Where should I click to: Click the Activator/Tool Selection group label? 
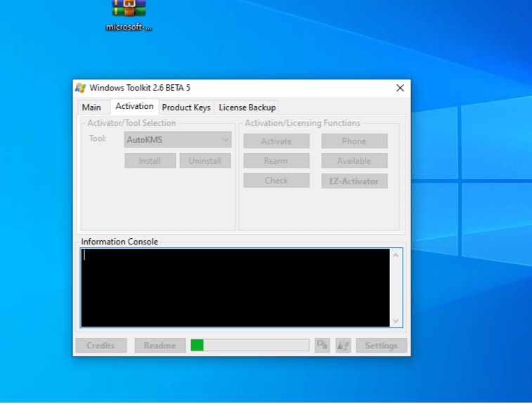(x=131, y=123)
